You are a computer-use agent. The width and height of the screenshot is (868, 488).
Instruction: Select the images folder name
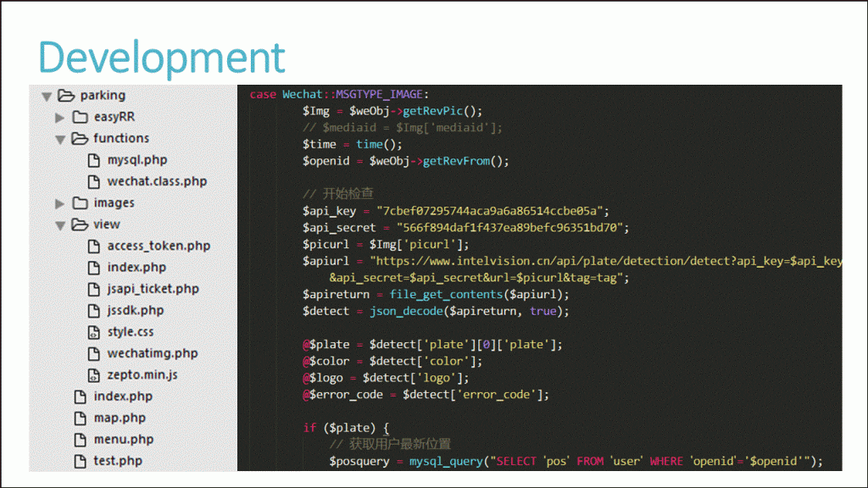click(114, 203)
